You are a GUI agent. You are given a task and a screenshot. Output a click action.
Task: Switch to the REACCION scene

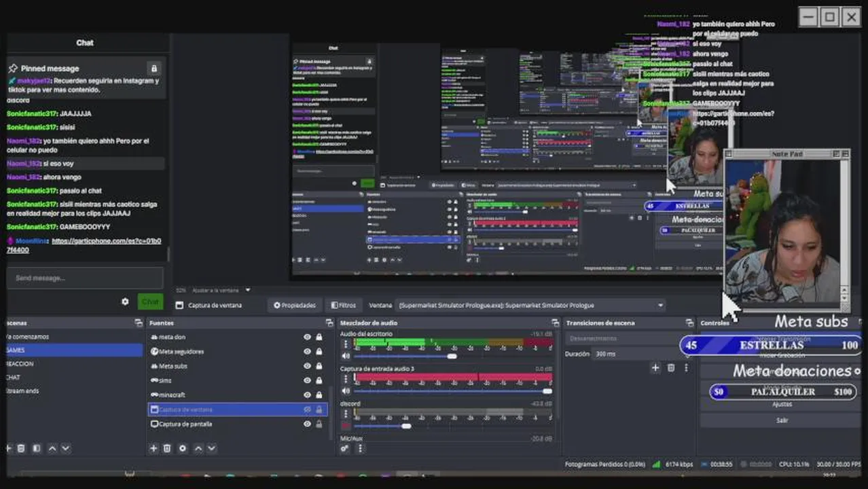pos(73,364)
